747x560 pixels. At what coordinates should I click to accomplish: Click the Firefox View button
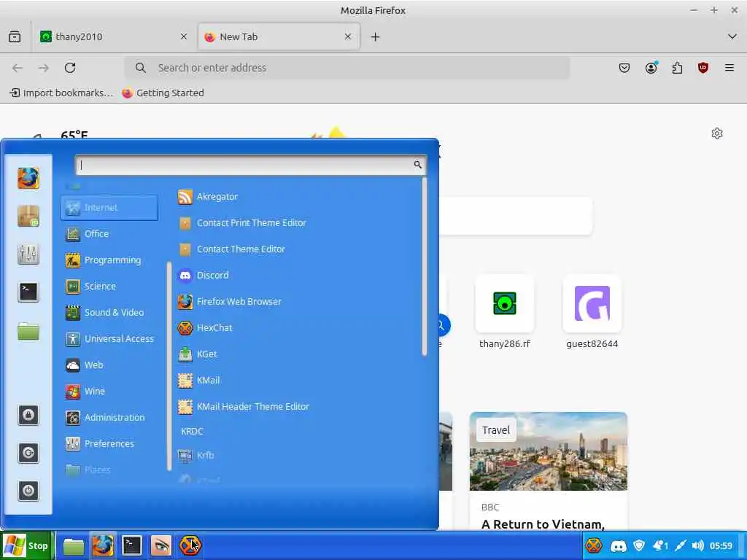tap(15, 36)
